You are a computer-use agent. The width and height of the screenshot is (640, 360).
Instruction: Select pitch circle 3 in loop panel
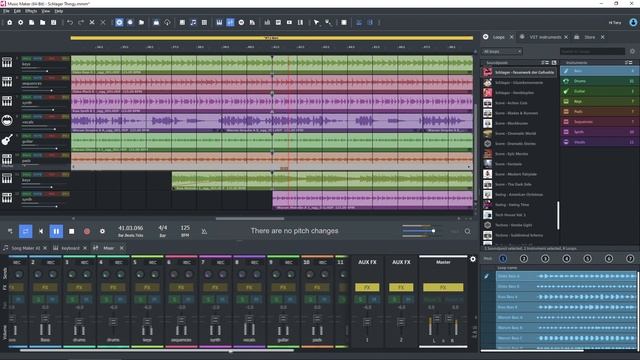pos(545,258)
